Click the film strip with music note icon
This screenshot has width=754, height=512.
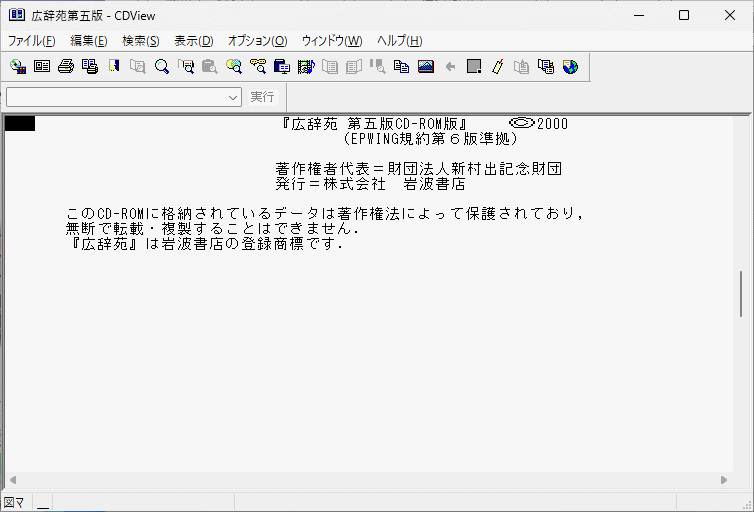pyautogui.click(x=306, y=66)
